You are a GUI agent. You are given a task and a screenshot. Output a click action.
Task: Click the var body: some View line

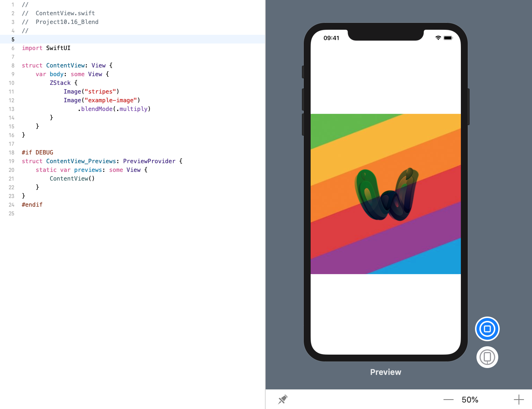click(x=72, y=74)
